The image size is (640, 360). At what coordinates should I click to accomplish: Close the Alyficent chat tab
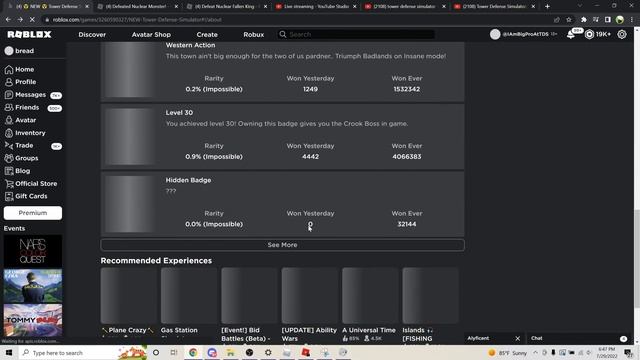[x=518, y=338]
